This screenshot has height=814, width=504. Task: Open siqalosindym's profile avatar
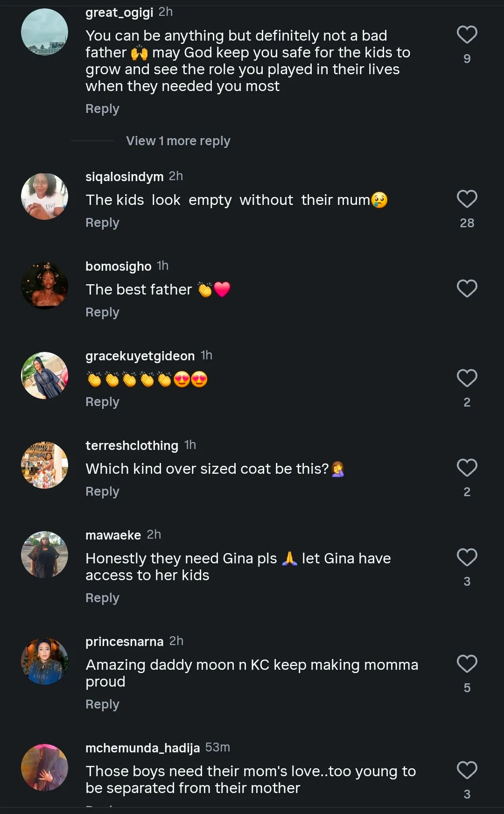coord(45,196)
